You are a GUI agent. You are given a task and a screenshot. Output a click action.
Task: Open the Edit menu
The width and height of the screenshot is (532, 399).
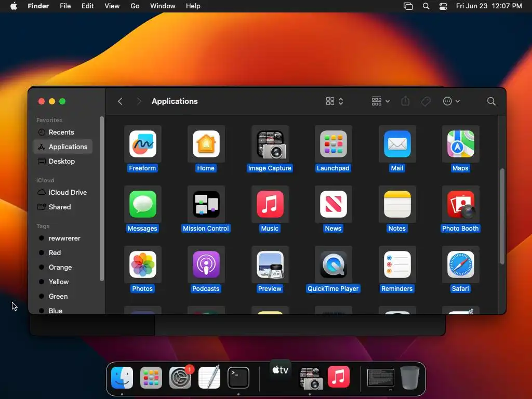tap(87, 6)
